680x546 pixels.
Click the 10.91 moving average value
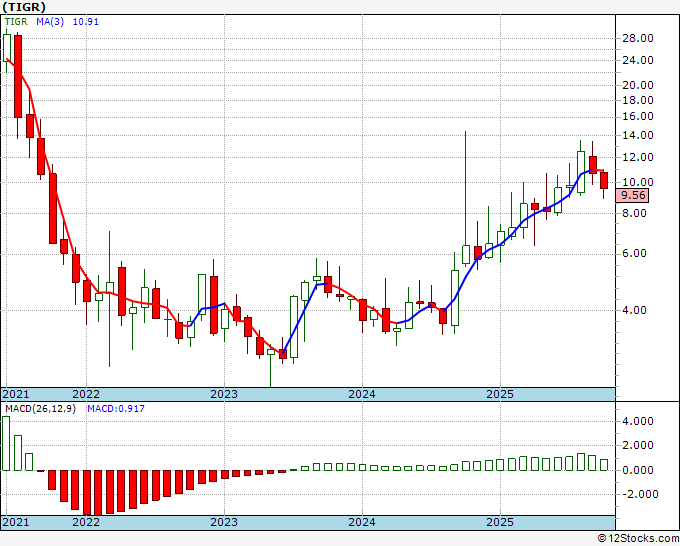pyautogui.click(x=85, y=21)
